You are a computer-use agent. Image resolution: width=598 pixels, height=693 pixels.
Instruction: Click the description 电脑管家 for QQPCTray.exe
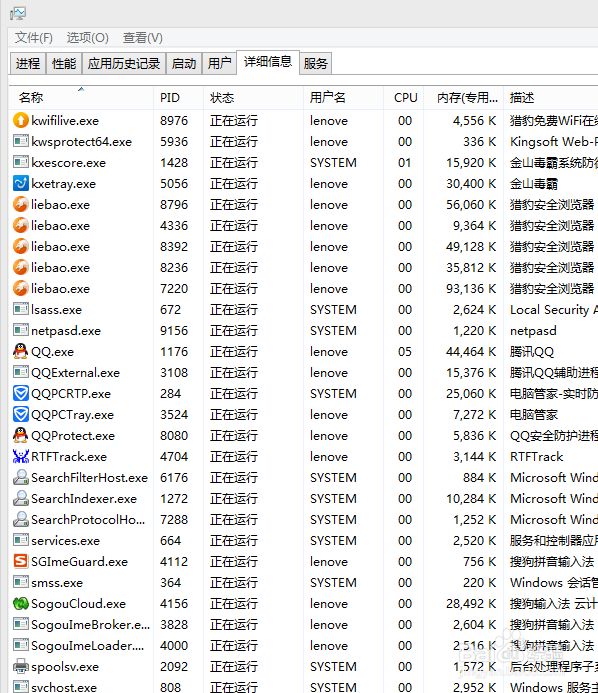[533, 415]
